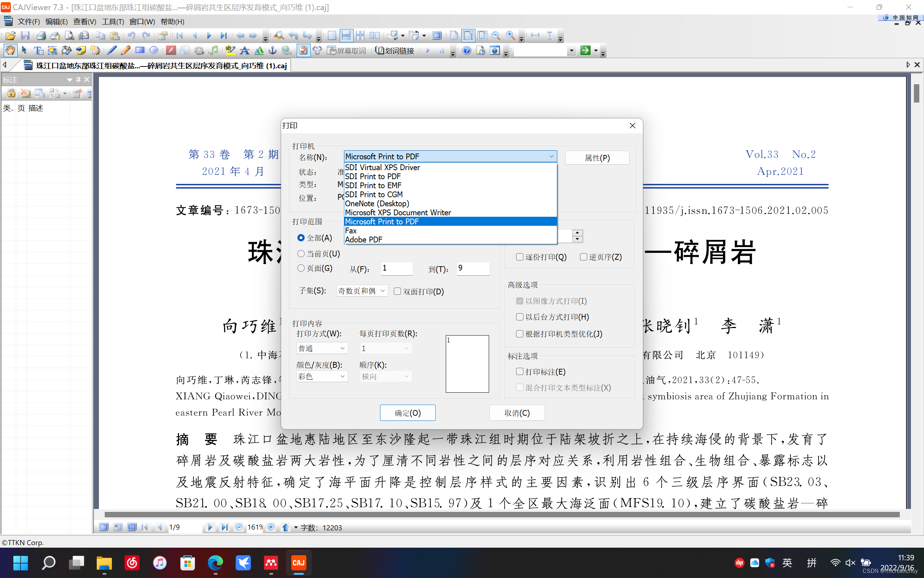
Task: Click the Zoom out magnifier icon
Action: (496, 35)
